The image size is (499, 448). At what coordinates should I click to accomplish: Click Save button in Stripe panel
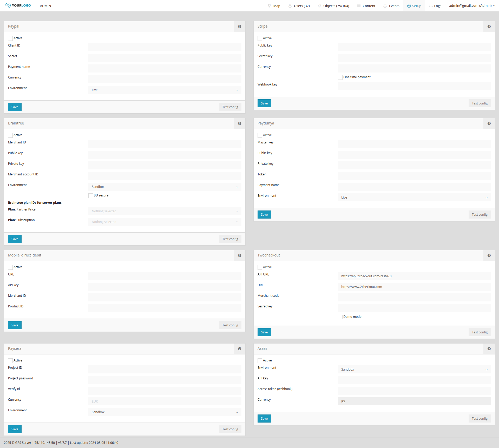tap(264, 103)
